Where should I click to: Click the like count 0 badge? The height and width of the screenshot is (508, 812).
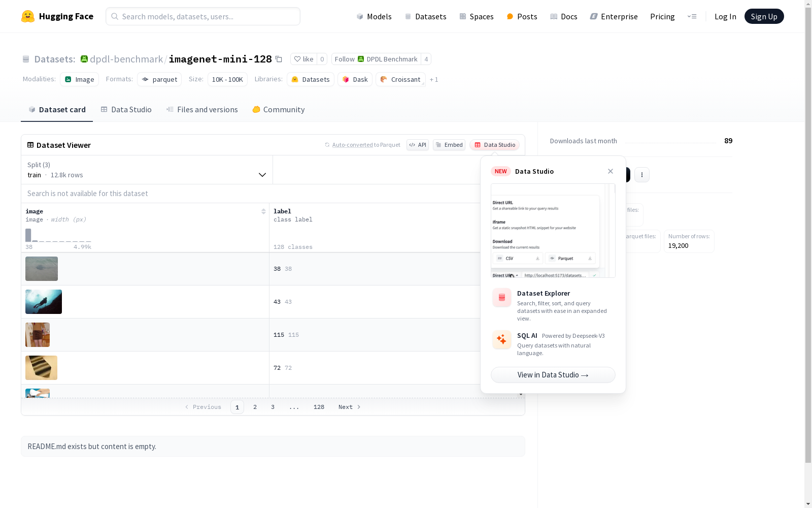[x=322, y=59]
